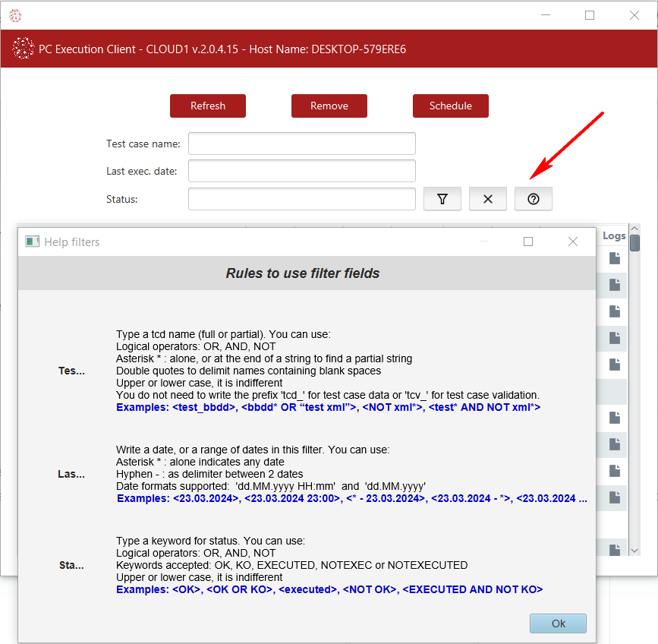Open the second row's log file icon
The image size is (658, 644).
click(x=615, y=285)
